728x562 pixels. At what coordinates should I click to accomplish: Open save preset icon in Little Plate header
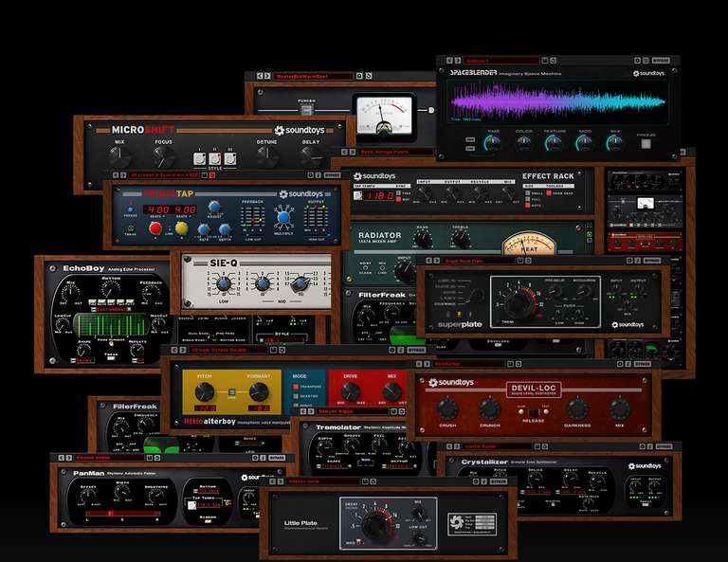(365, 481)
